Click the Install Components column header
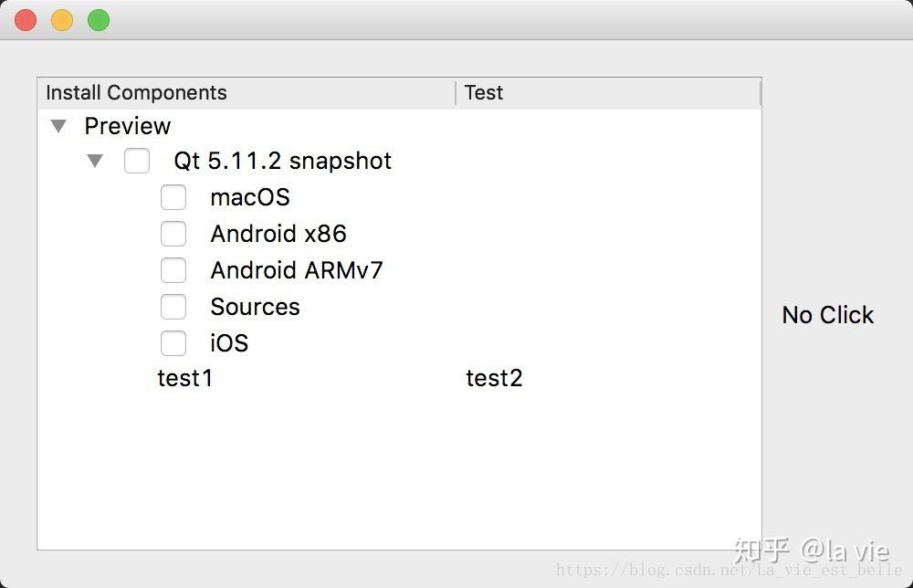Screen dimensions: 913x588 pos(137,93)
